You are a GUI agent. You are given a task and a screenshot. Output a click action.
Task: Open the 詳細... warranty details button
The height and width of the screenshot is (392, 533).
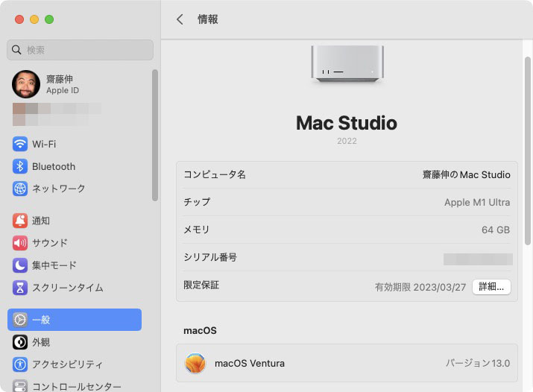coord(491,287)
